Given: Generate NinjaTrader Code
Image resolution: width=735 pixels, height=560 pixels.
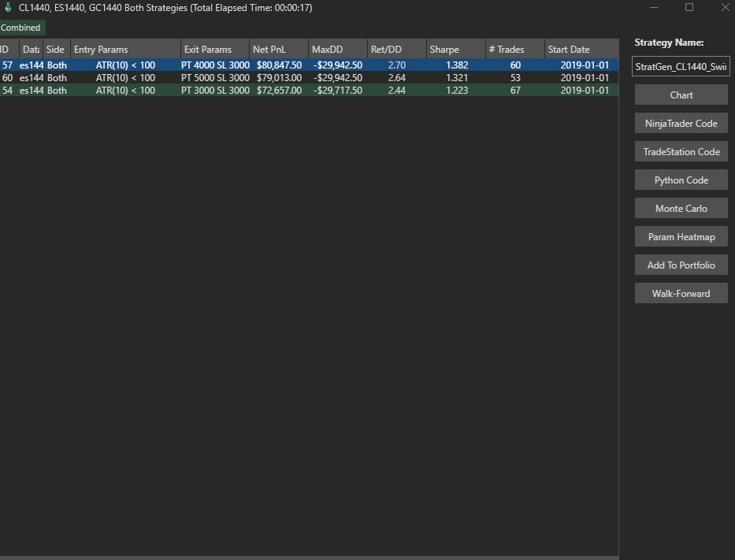Looking at the screenshot, I should tap(681, 123).
